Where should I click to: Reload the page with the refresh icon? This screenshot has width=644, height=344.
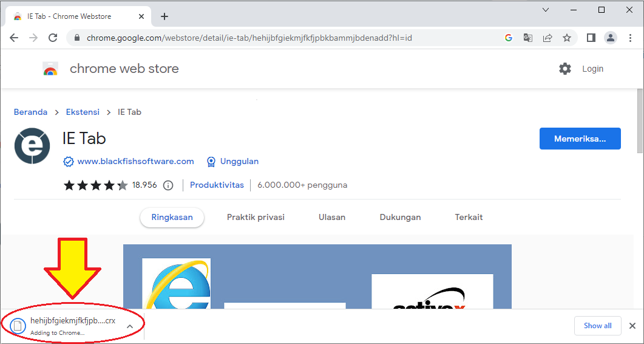point(53,38)
